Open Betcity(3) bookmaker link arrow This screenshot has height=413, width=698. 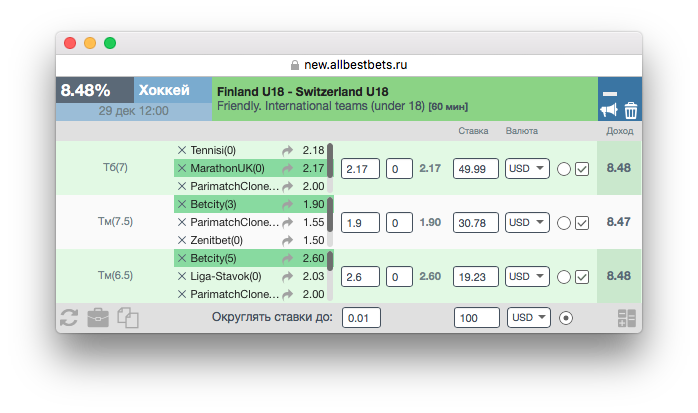tap(288, 205)
